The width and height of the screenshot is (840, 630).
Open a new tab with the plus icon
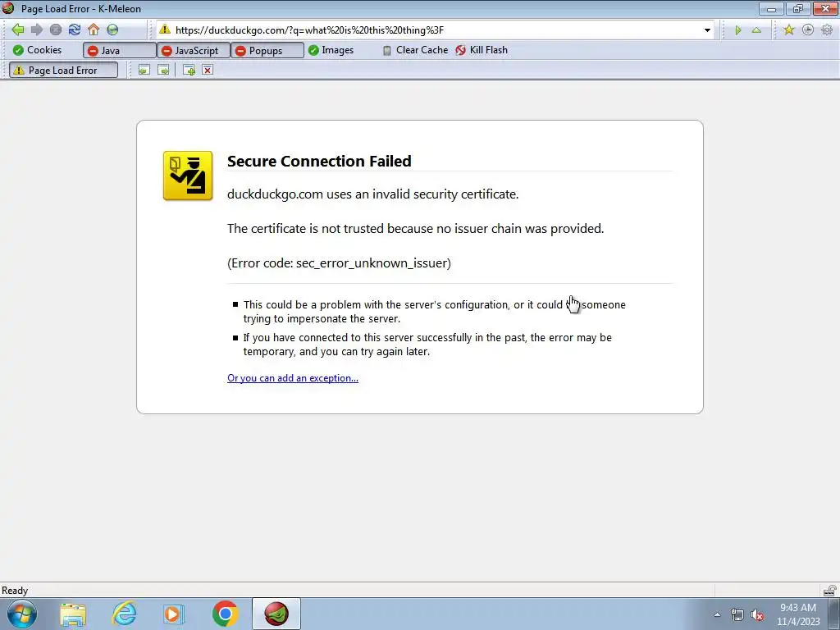tap(189, 71)
